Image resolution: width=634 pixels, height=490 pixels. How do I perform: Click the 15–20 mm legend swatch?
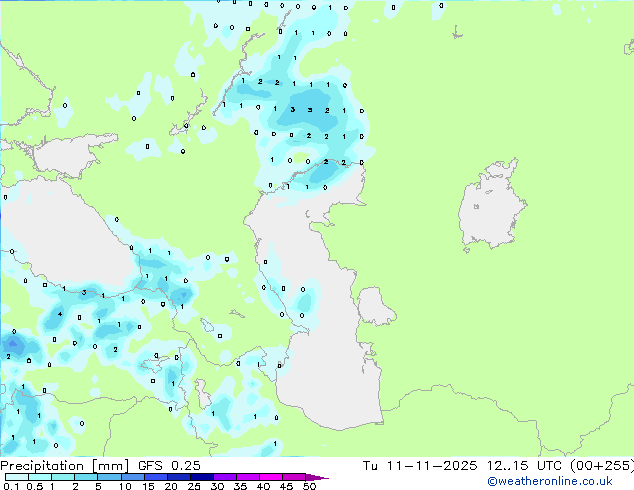click(x=155, y=477)
